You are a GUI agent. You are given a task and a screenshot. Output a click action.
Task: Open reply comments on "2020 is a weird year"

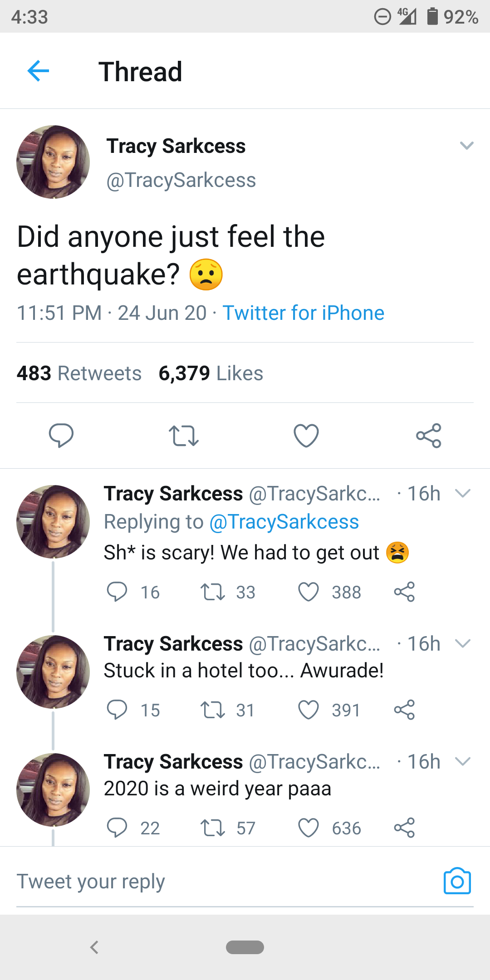coord(117,828)
